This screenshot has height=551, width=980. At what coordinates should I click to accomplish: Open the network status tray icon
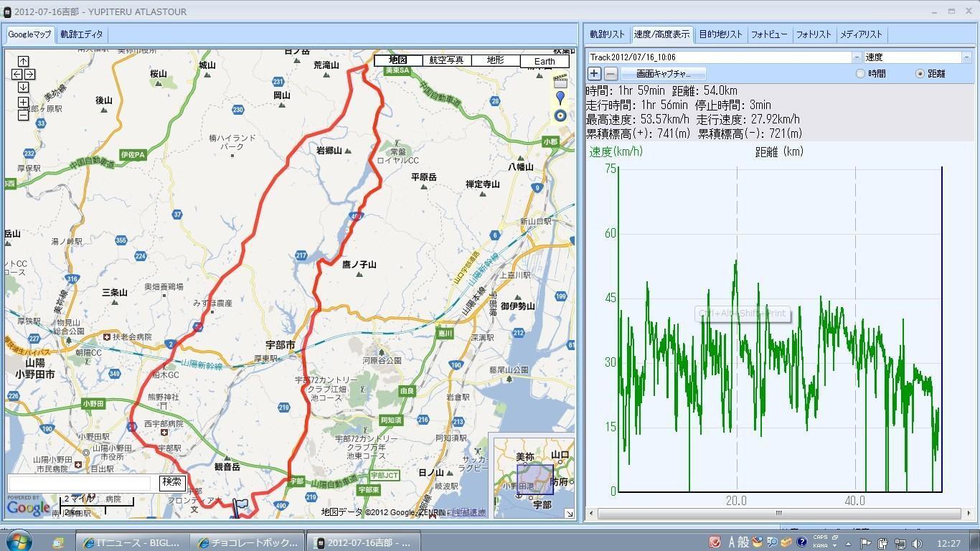tap(900, 543)
